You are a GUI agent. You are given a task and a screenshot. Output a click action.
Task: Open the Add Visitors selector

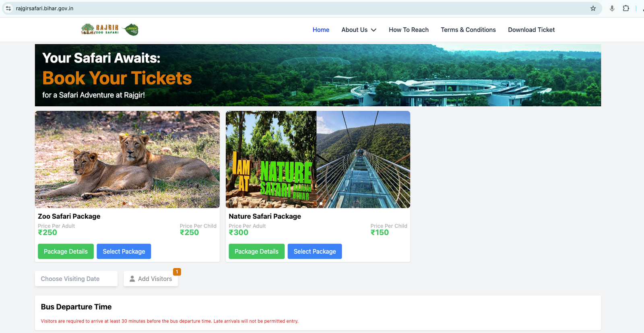[x=151, y=279]
